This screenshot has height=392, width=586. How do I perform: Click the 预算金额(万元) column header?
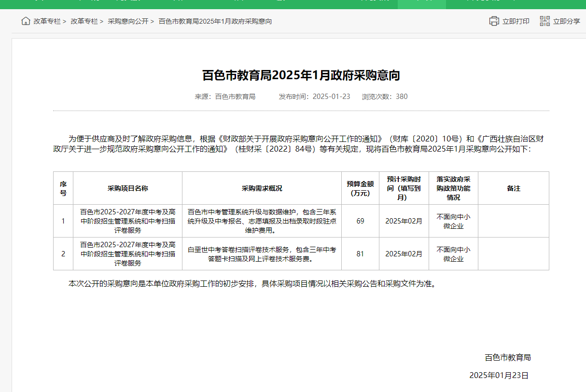[x=361, y=188]
